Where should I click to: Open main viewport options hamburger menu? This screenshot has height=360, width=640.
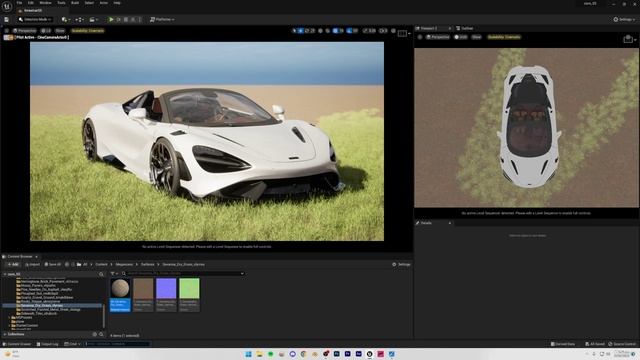point(7,31)
